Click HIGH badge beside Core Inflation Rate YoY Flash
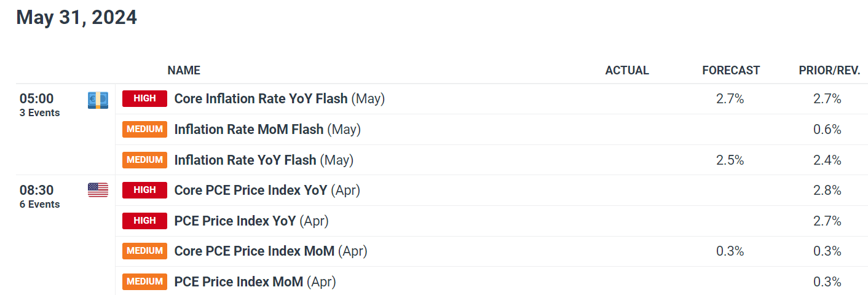The width and height of the screenshot is (868, 295). (144, 98)
